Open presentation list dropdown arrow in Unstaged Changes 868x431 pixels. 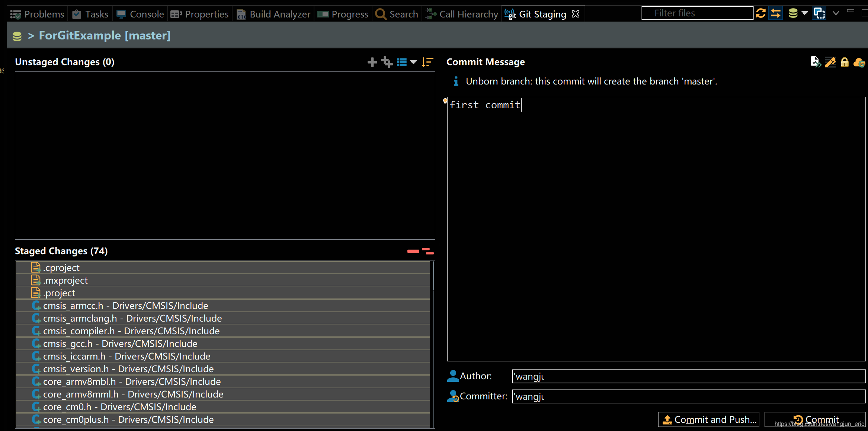(x=413, y=62)
